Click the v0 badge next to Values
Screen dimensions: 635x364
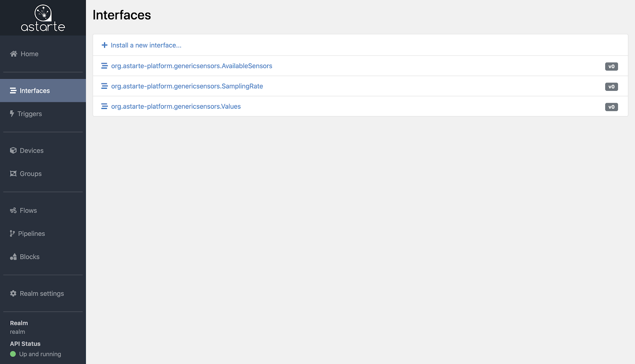(612, 107)
